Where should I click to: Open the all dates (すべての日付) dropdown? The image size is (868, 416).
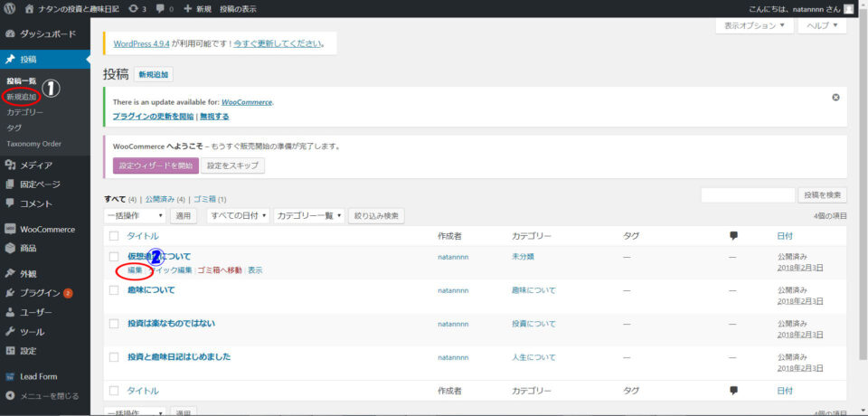238,216
